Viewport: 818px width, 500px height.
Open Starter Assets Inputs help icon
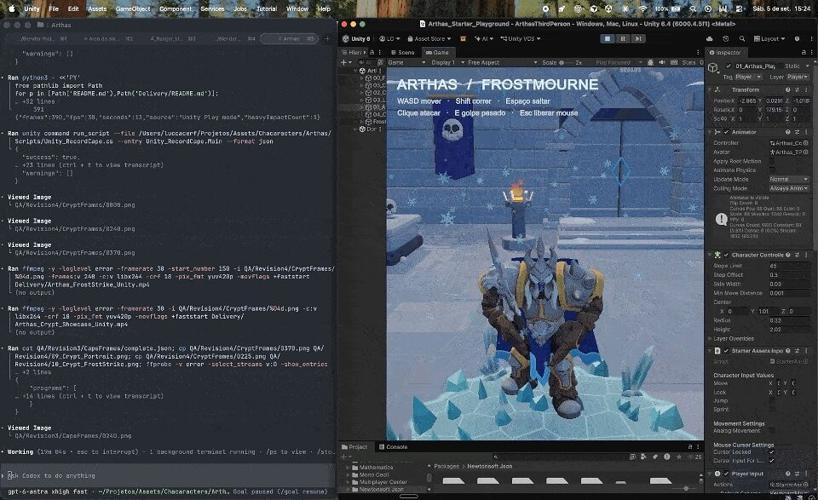point(788,351)
